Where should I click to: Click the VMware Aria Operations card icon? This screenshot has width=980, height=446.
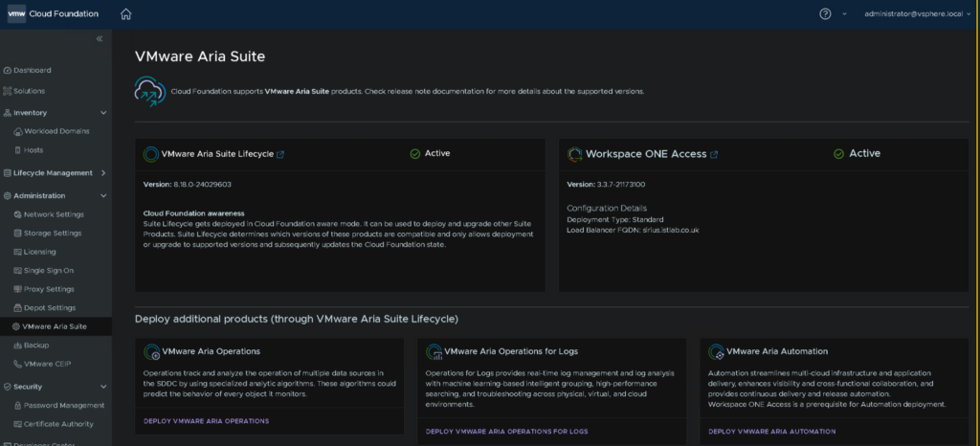pos(152,351)
